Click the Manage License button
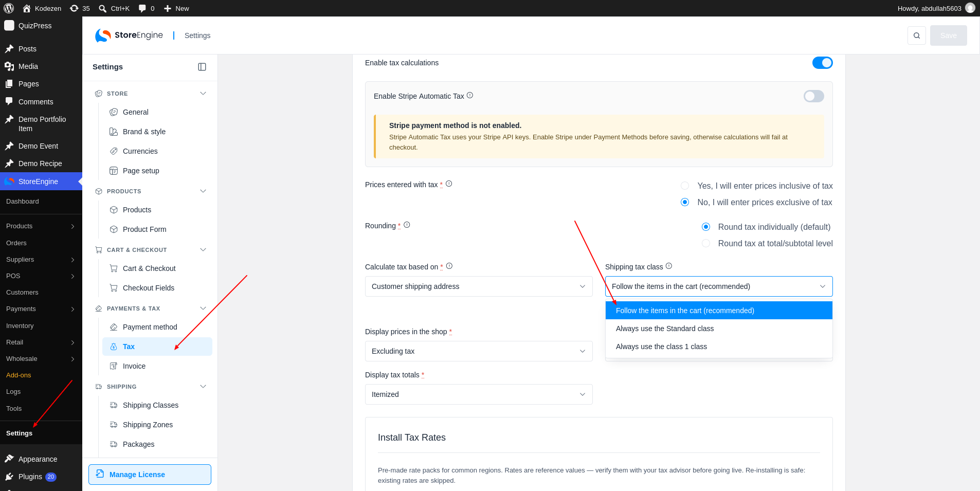 tap(150, 475)
